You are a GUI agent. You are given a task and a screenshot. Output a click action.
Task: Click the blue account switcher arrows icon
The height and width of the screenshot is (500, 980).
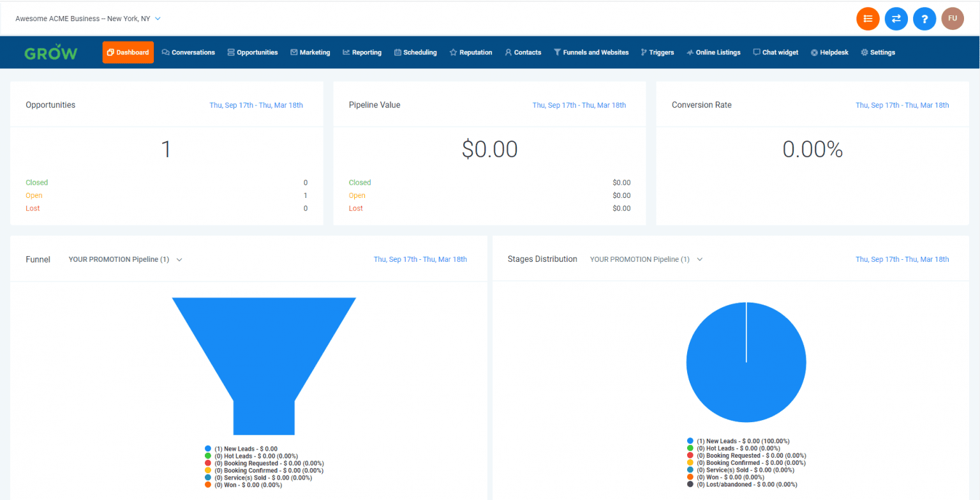point(896,19)
